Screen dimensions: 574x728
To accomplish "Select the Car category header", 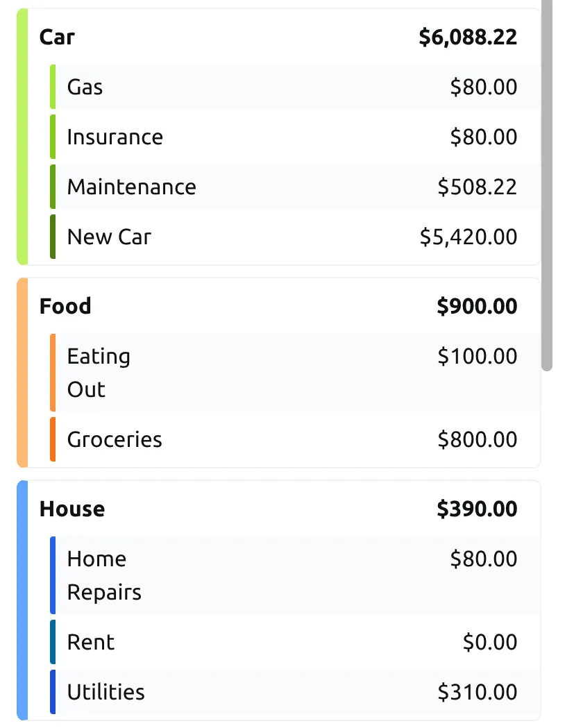I will (x=57, y=37).
